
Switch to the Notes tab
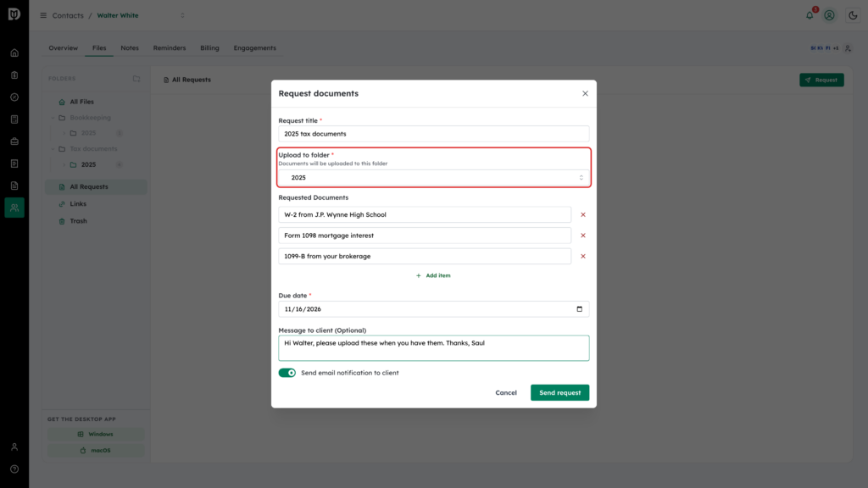(130, 48)
